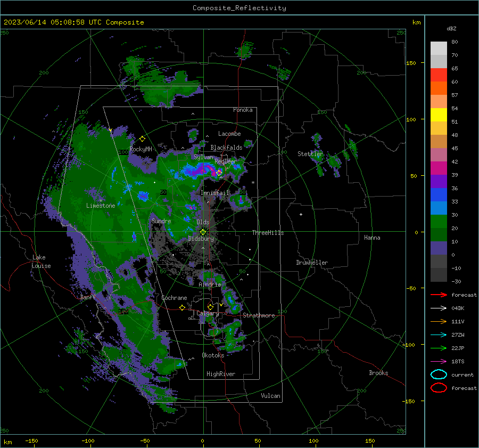Click the Ponoka city label
This screenshot has height=448, width=479.
(243, 110)
